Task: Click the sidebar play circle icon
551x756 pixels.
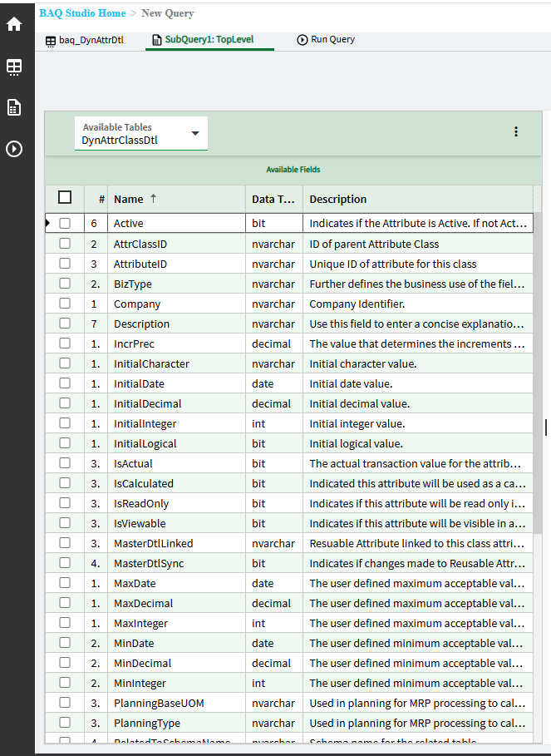Action: point(14,150)
